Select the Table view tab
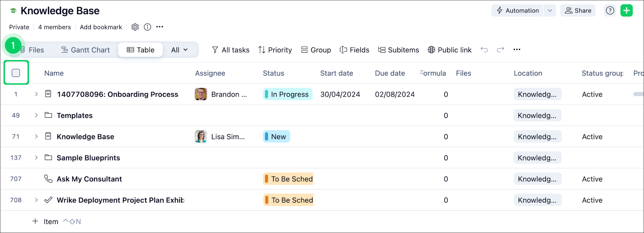The image size is (644, 233). 141,50
